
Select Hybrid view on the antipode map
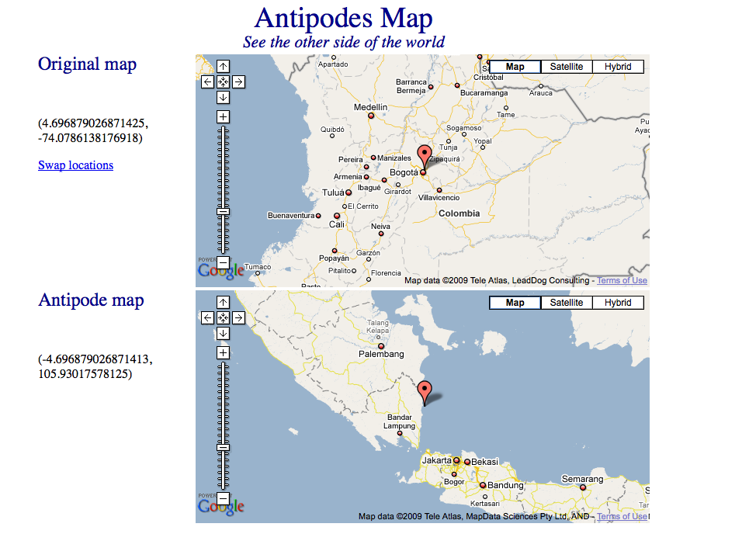point(618,303)
